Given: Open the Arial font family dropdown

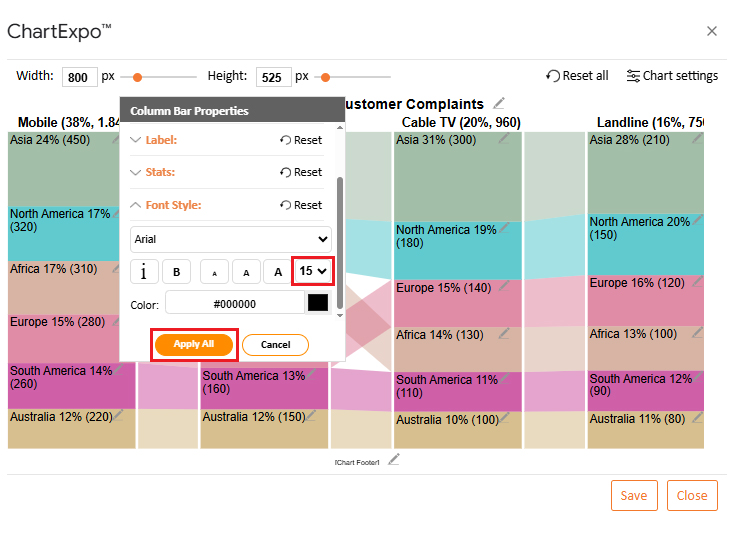Looking at the screenshot, I should click(x=230, y=239).
